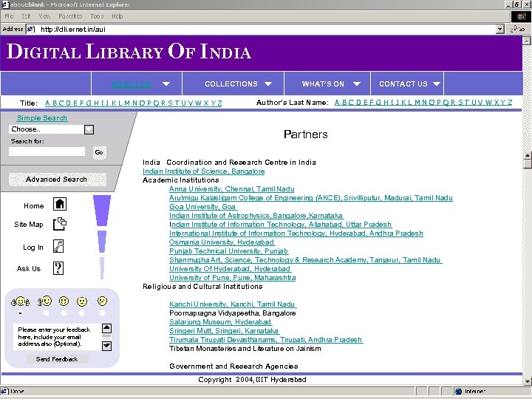The width and height of the screenshot is (532, 399).
Task: Select the neutral smiley face
Action: click(x=82, y=301)
